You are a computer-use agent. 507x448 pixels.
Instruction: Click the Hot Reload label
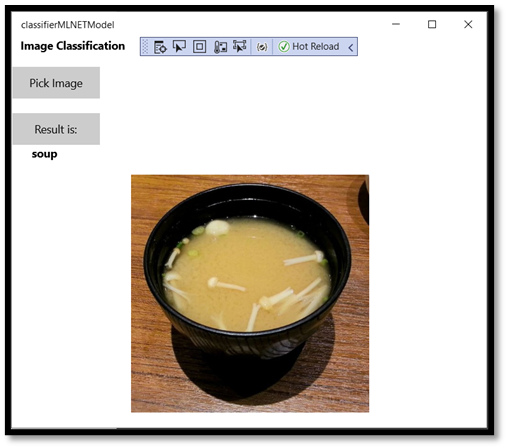click(x=315, y=46)
